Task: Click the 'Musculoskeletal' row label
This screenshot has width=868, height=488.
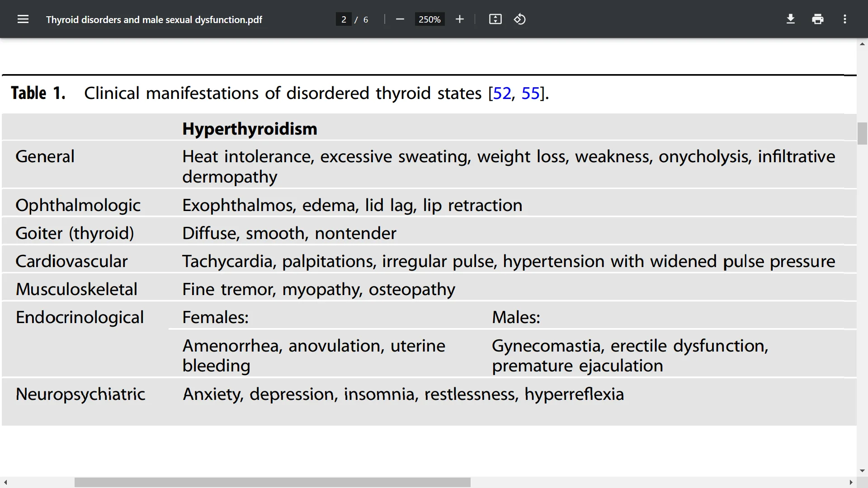Action: 76,289
